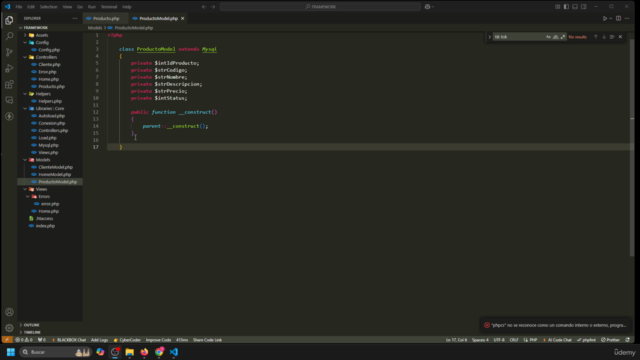Open the Help menu
Image resolution: width=640 pixels, height=360 pixels.
click(127, 7)
